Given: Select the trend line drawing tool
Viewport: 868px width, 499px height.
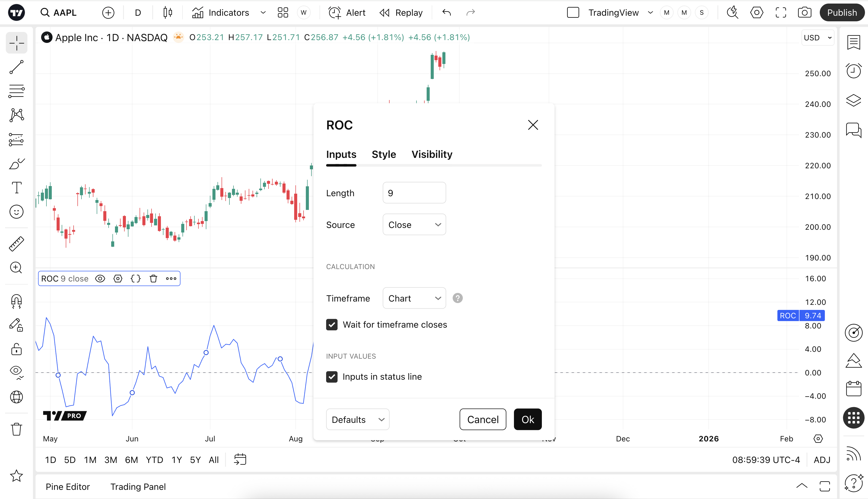Looking at the screenshot, I should click(x=16, y=67).
